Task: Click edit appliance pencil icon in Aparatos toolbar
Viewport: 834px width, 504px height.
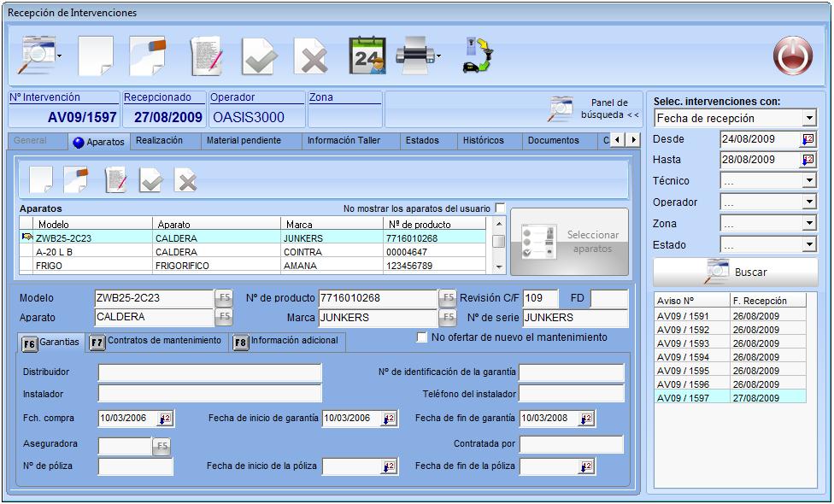Action: 116,179
